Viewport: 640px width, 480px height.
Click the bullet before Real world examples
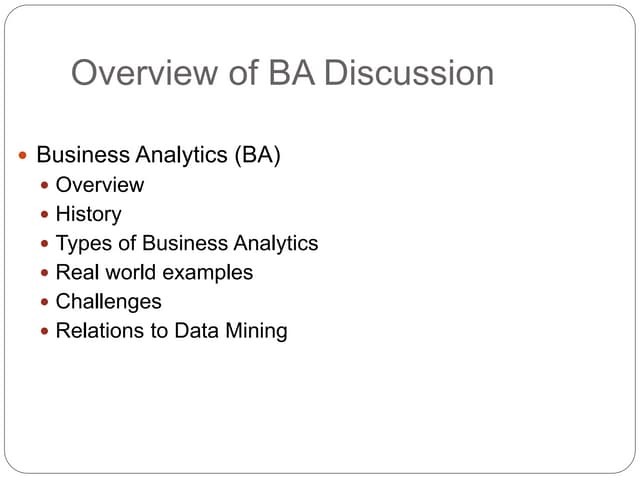coord(43,273)
